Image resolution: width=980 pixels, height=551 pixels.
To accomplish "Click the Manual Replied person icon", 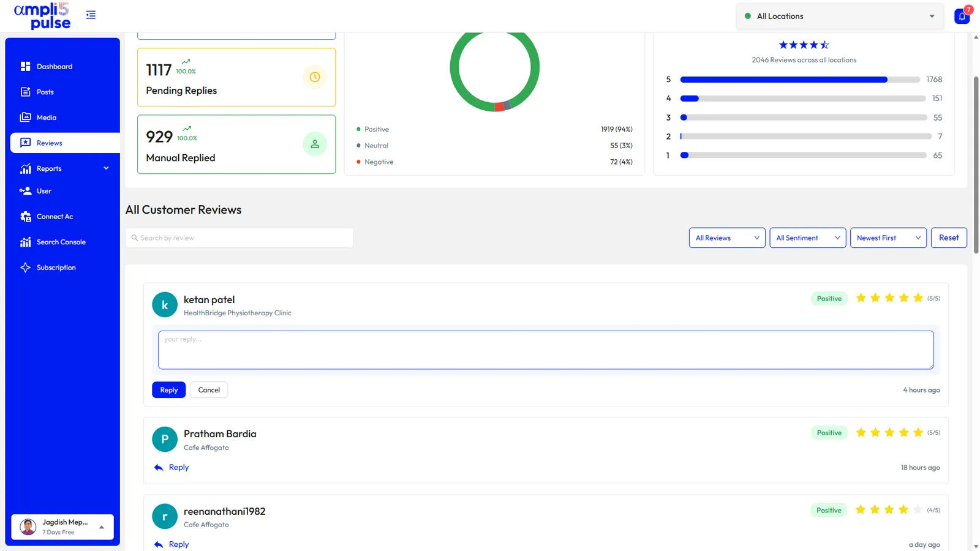I will (315, 144).
